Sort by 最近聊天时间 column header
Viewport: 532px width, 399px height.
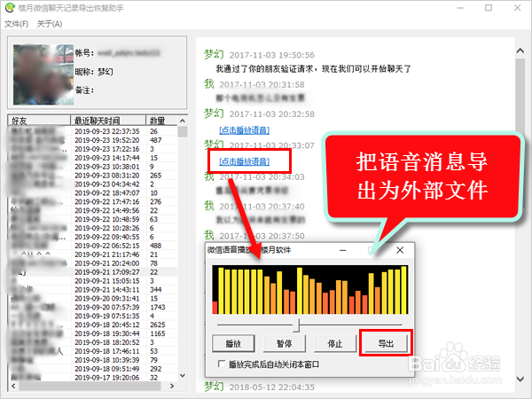[x=108, y=121]
